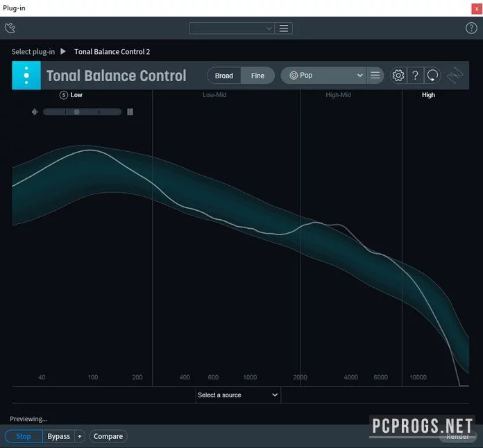Open the empty preset dropdown in top bar
The image size is (483, 448).
pos(232,28)
